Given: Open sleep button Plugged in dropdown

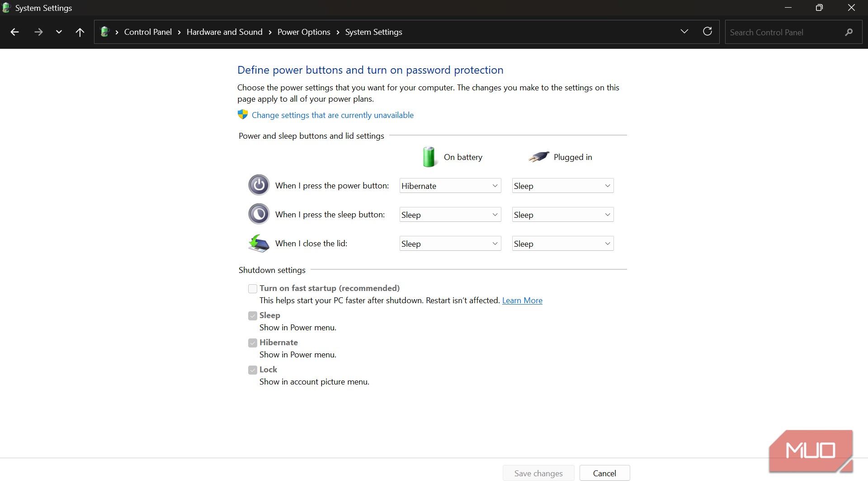Looking at the screenshot, I should click(x=563, y=215).
